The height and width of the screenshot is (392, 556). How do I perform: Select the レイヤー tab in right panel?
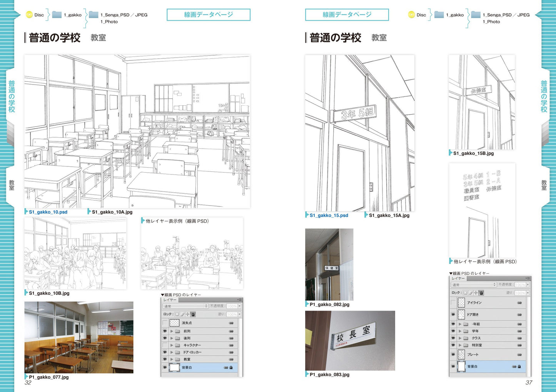tap(458, 278)
